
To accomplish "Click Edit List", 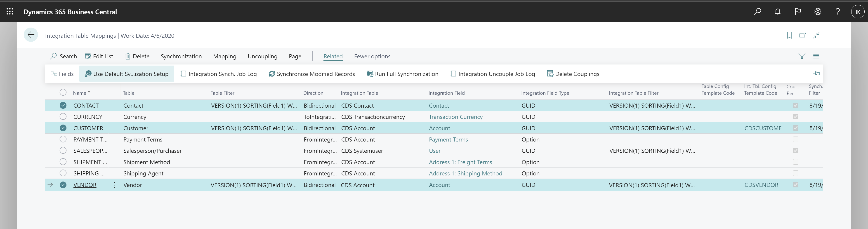I will (x=99, y=56).
